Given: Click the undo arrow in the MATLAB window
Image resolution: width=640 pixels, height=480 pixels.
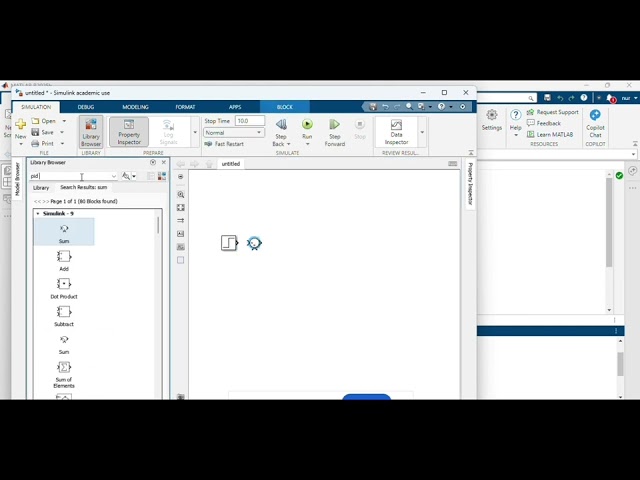Looking at the screenshot, I should (560, 98).
